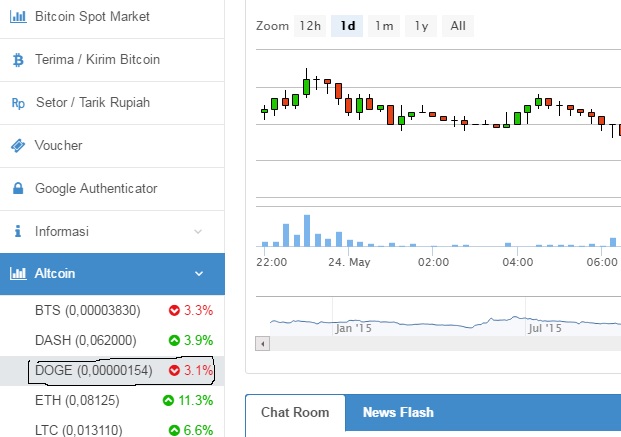
Task: Click the chart navigator scrollbar track
Action: pyautogui.click(x=444, y=343)
